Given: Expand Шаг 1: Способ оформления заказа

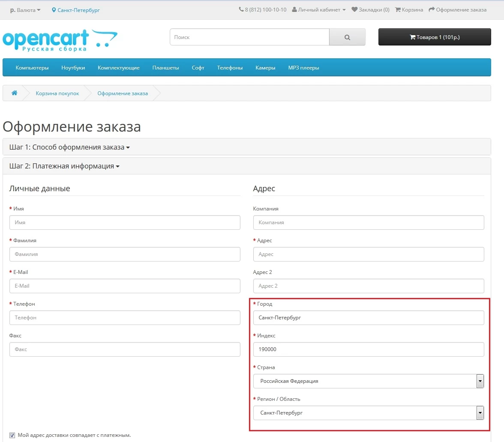Looking at the screenshot, I should click(x=69, y=147).
